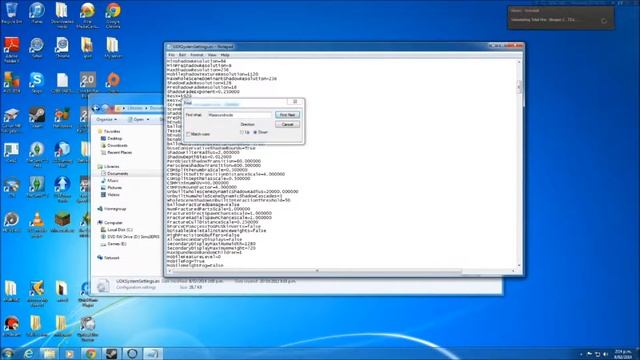Launch VLC media player cone icon

point(37,224)
